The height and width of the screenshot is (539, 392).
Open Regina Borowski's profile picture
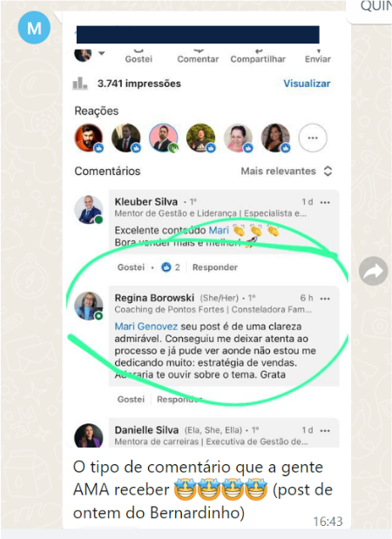tap(89, 307)
